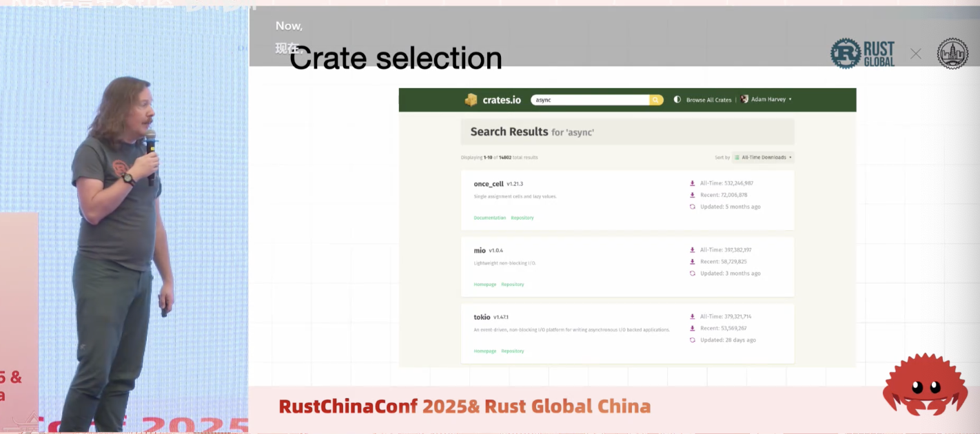
Task: Click Recent: 72,006,878 value
Action: click(x=724, y=195)
